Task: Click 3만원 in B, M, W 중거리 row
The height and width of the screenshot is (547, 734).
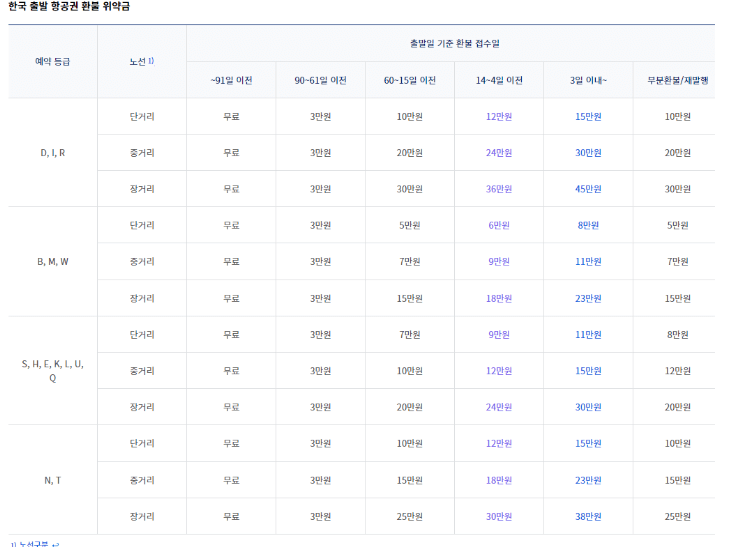Action: pos(320,262)
